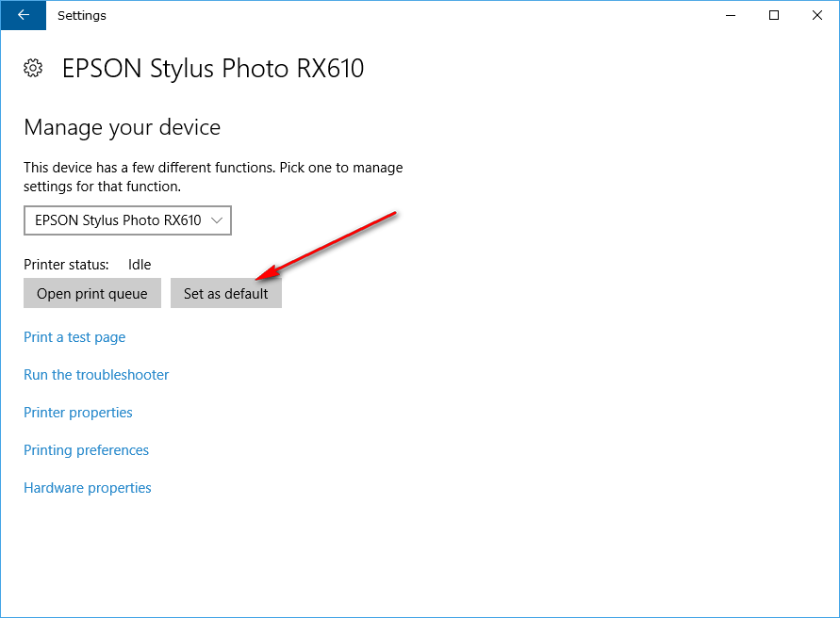This screenshot has height=618, width=840.
Task: Click the Printer status label
Action: 66,265
